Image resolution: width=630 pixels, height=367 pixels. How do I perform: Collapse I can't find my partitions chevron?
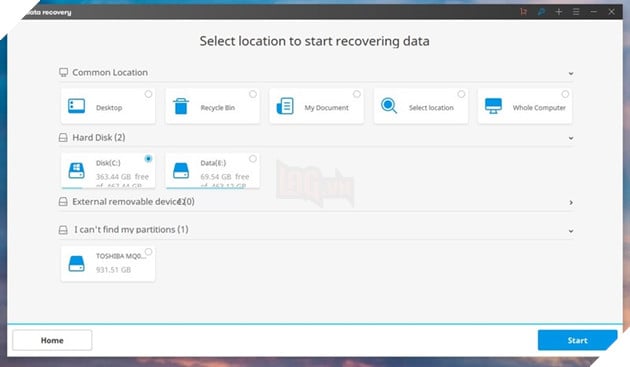[571, 231]
